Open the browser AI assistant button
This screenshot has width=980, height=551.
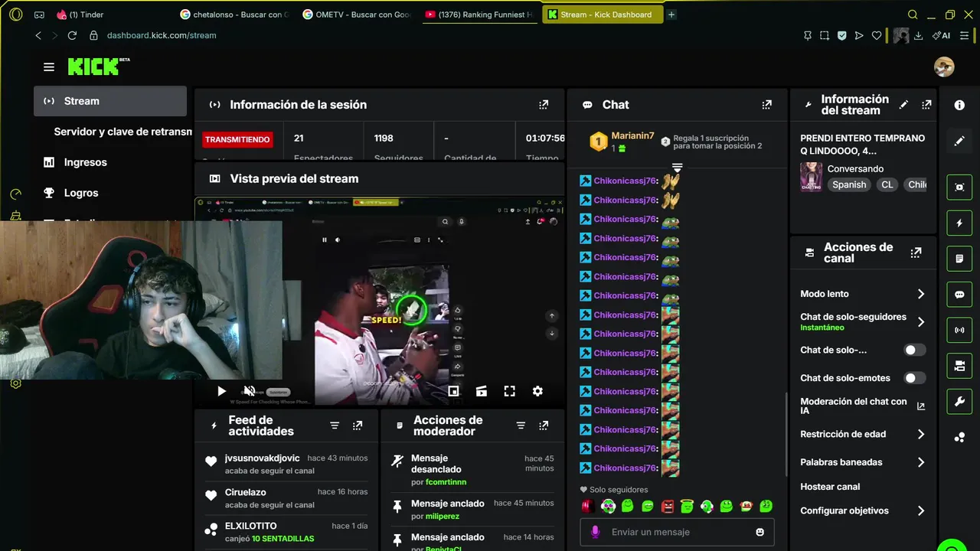(941, 35)
